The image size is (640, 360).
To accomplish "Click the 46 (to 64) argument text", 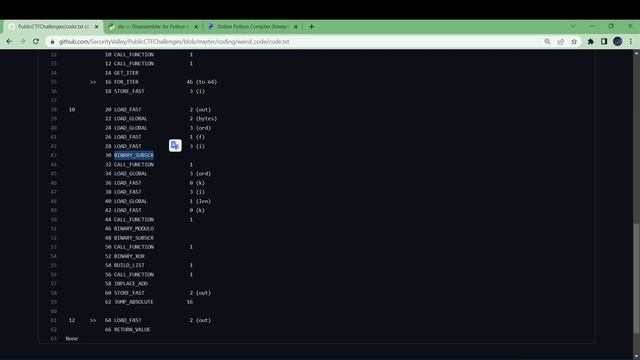I will [202, 82].
